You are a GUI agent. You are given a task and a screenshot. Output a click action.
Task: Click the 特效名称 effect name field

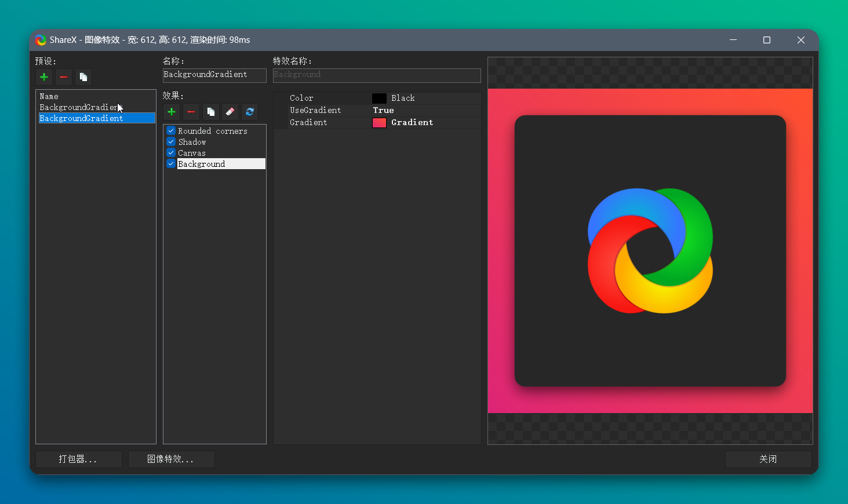(x=377, y=75)
